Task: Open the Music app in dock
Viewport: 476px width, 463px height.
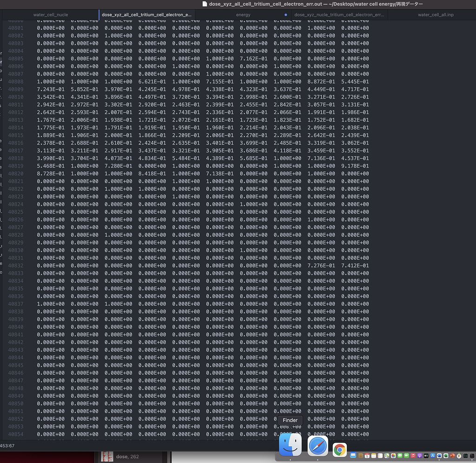Action: tap(413, 456)
